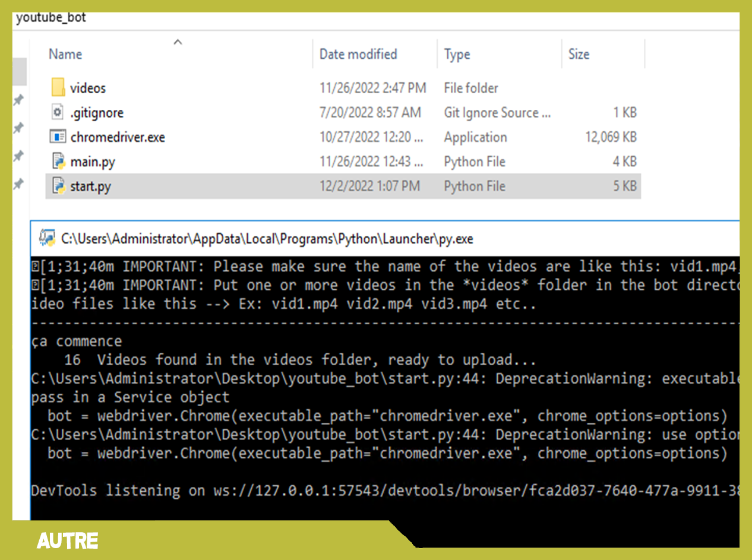
Task: Open the videos folder icon
Action: (58, 88)
